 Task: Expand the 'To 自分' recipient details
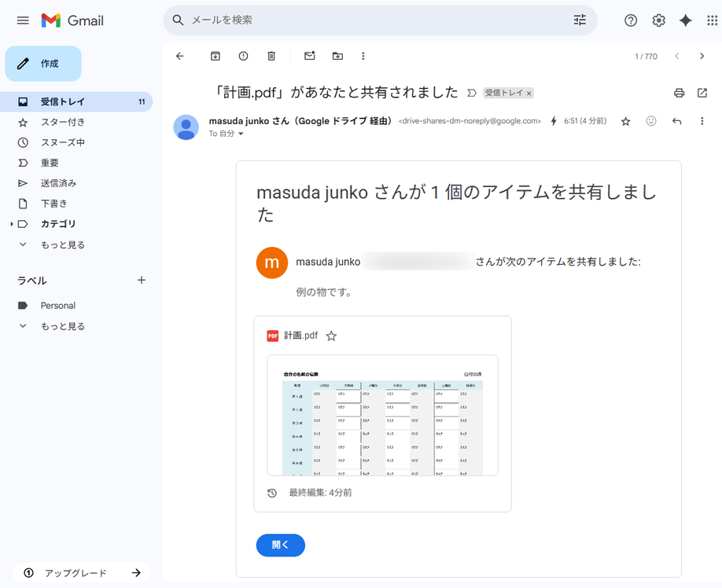pyautogui.click(x=241, y=134)
